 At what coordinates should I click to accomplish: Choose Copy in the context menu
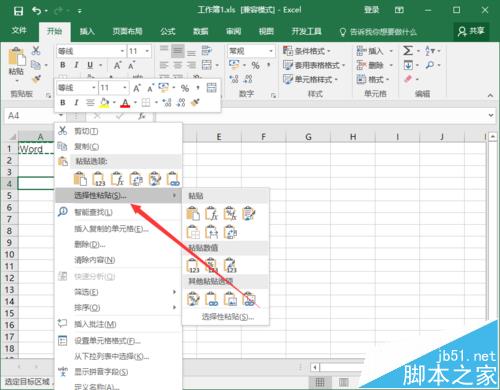point(118,146)
